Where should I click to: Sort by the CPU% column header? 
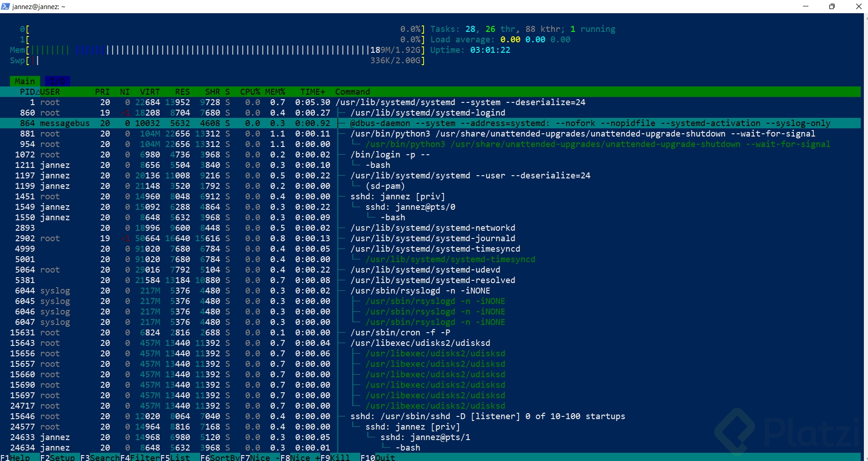[x=250, y=92]
